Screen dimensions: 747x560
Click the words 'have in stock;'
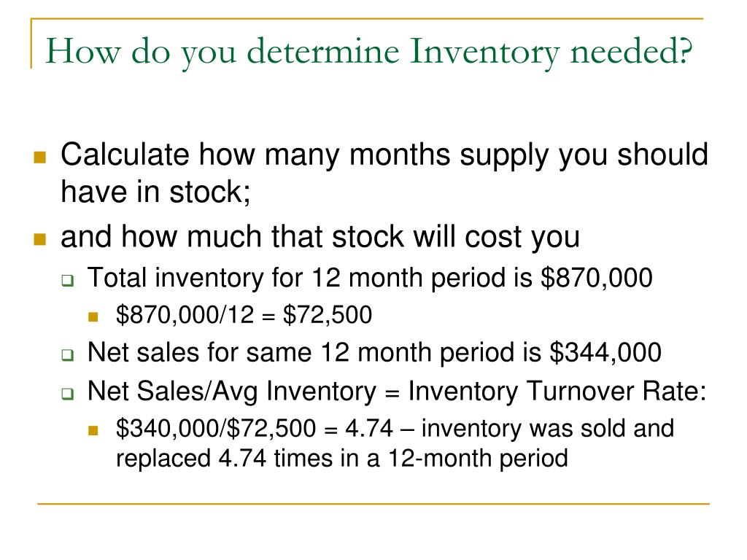pos(156,192)
